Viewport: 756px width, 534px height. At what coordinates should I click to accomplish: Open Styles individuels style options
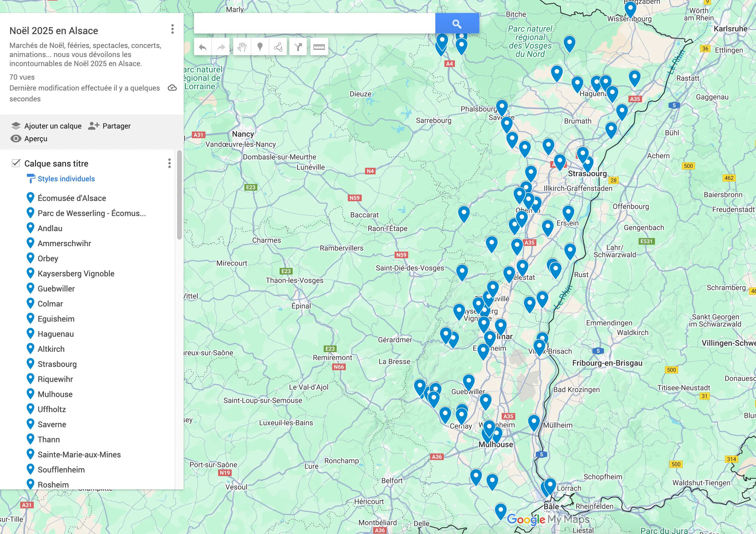[66, 179]
